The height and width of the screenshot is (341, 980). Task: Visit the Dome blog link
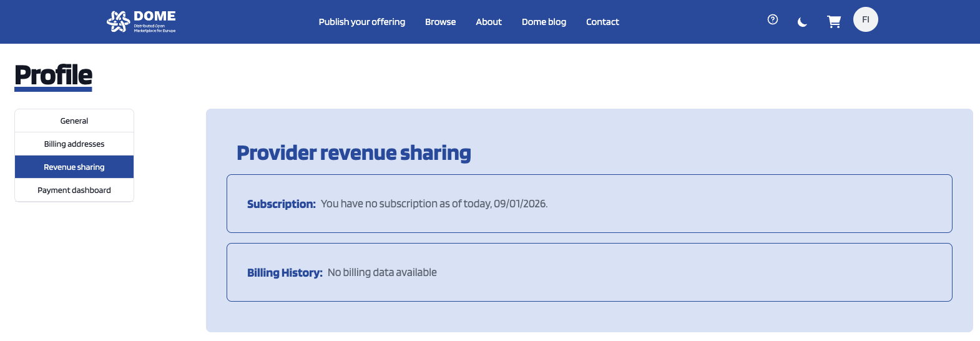544,22
